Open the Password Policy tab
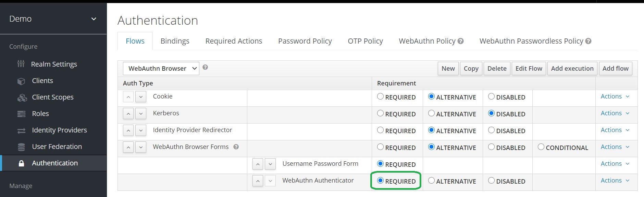This screenshot has width=644, height=197. coord(305,41)
